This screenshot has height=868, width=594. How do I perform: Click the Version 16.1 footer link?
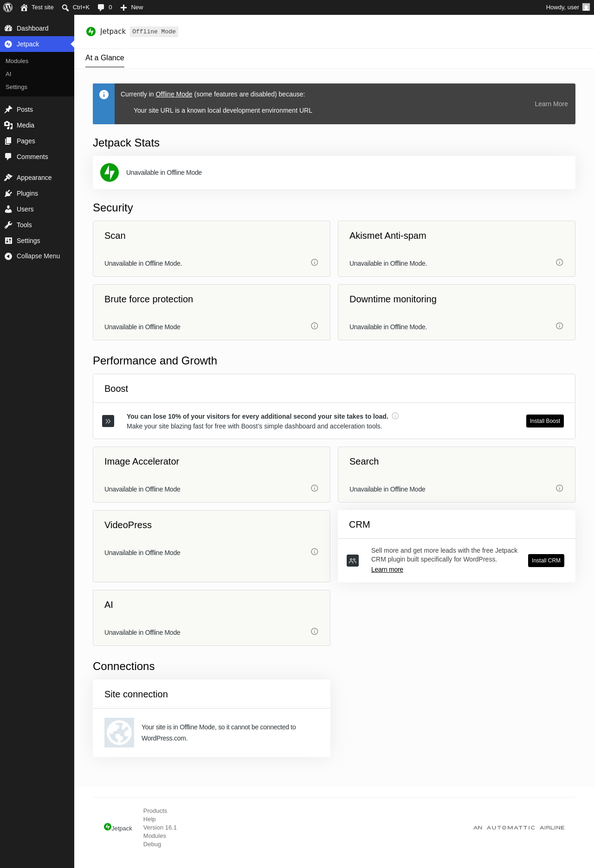(x=160, y=828)
